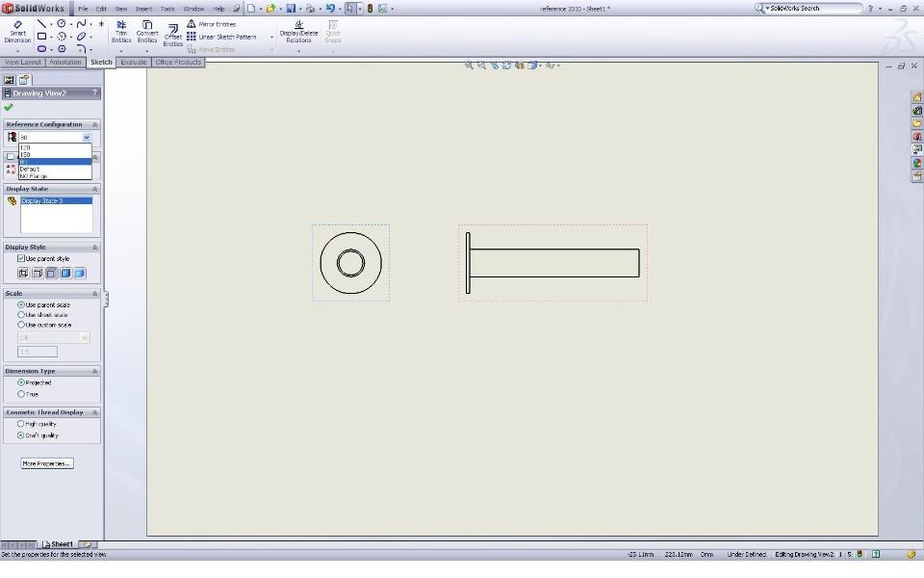This screenshot has width=924, height=578.
Task: Collapse Reference Configuration section
Action: pyautogui.click(x=94, y=124)
